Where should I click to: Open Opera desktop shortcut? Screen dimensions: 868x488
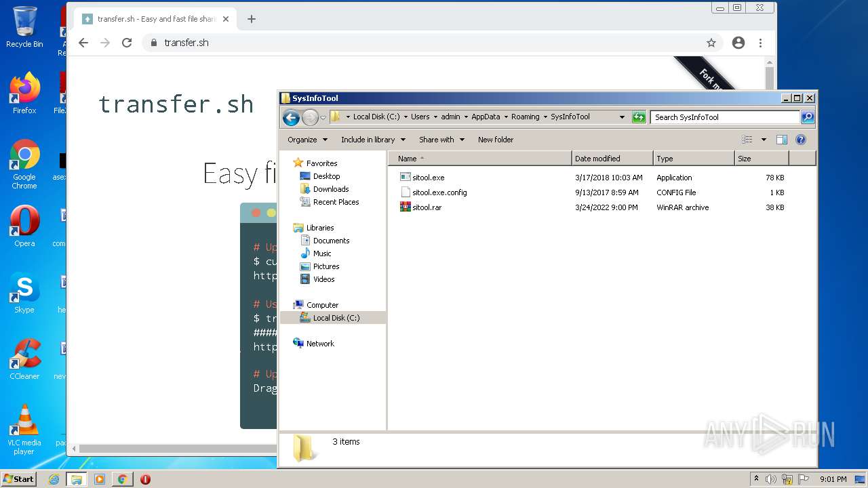pos(24,226)
